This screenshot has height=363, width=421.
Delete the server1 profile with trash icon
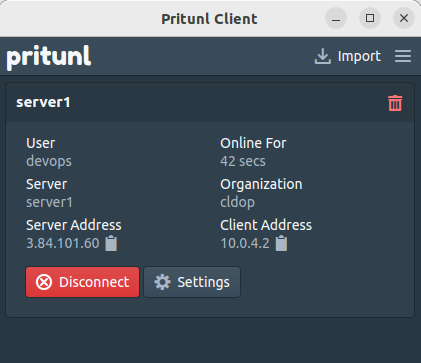[x=395, y=103]
